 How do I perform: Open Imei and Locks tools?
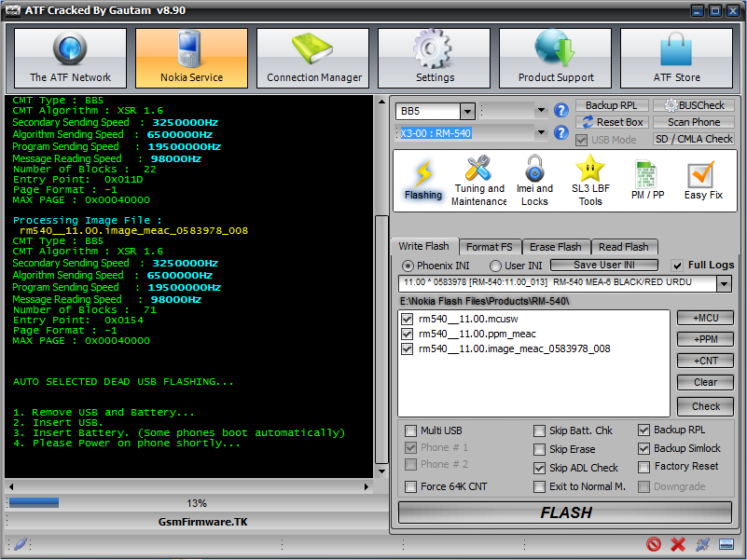pos(534,181)
